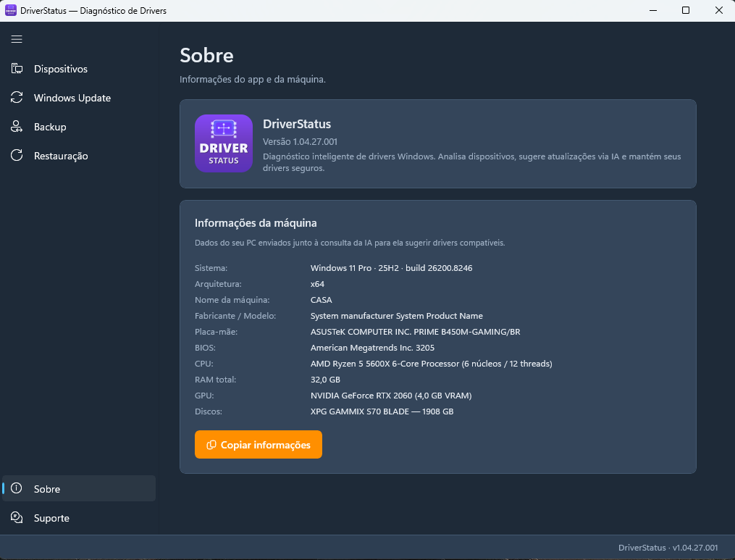Click 'XPG GAMMIX S70 BLADE — 1908 GB'
Screen dimensions: 735x560
tap(382, 411)
